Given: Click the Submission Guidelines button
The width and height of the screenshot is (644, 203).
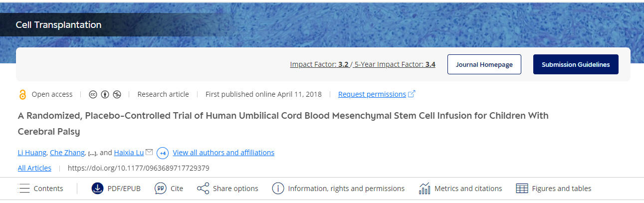Looking at the screenshot, I should pyautogui.click(x=576, y=64).
